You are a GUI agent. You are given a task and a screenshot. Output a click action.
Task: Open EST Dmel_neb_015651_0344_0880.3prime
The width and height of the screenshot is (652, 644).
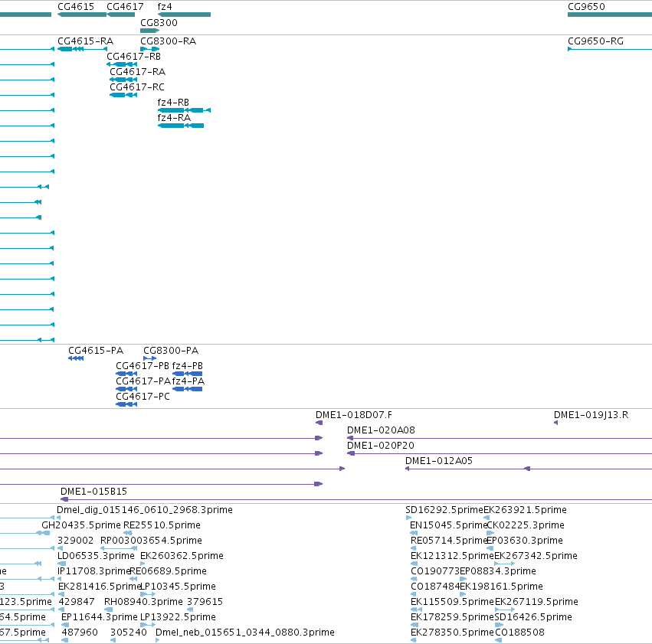coord(245,633)
